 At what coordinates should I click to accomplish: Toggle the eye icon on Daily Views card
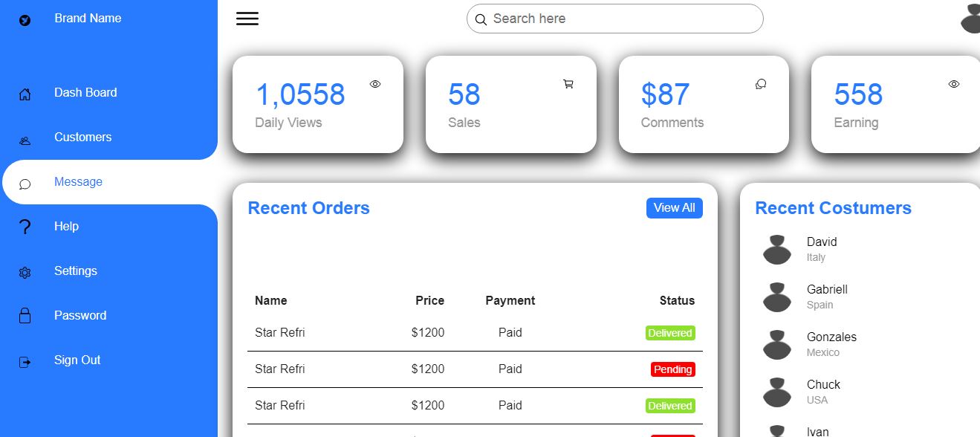tap(375, 84)
